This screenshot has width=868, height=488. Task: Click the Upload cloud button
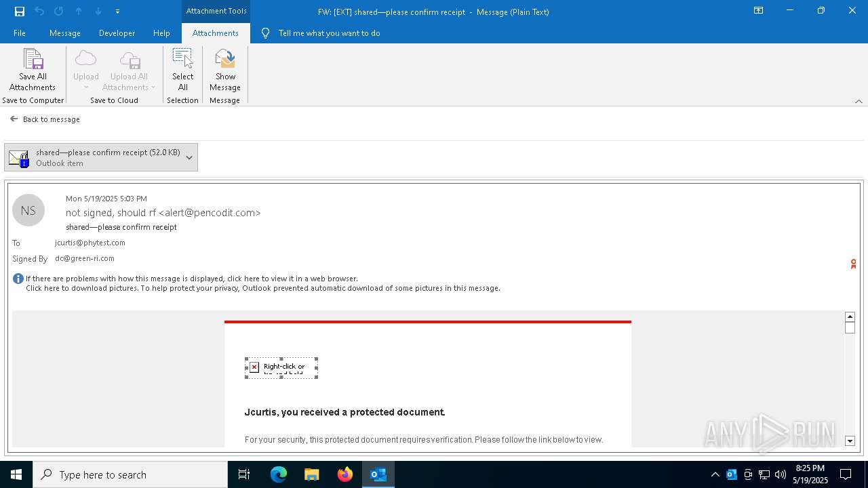click(86, 70)
